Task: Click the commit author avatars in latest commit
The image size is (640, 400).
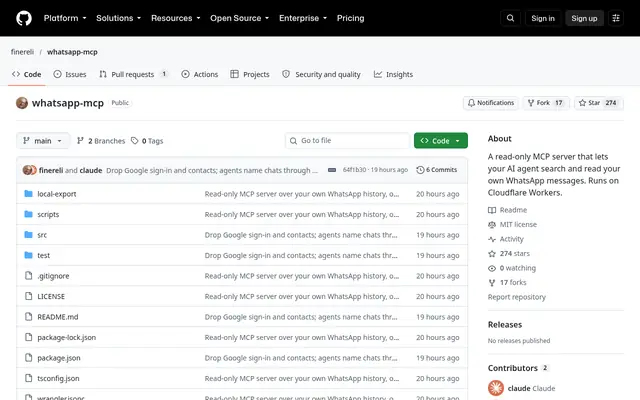Action: [29, 170]
